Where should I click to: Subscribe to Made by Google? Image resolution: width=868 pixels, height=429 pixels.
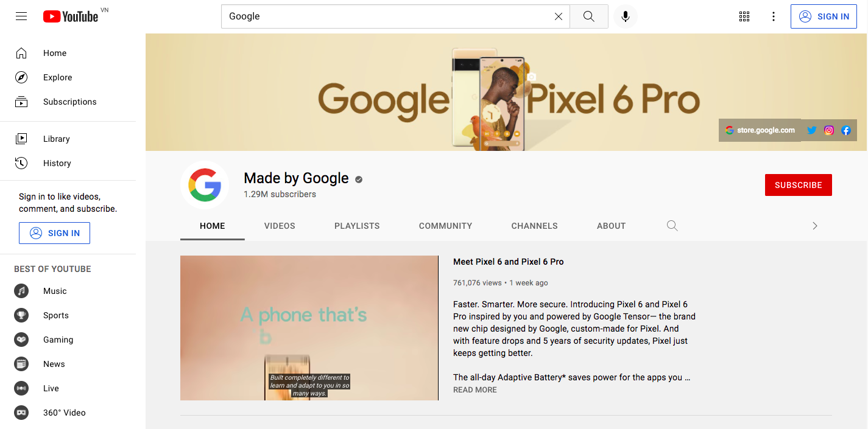[x=798, y=185]
